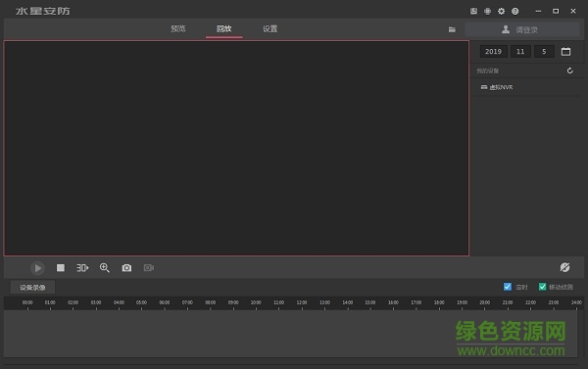Image resolution: width=588 pixels, height=369 pixels.
Task: Click the year field showing 2019
Action: [x=493, y=51]
